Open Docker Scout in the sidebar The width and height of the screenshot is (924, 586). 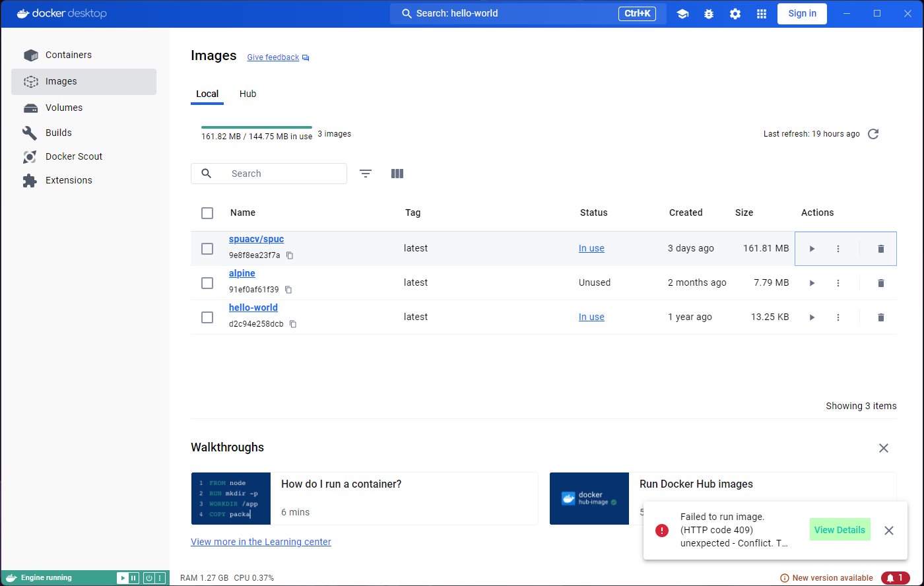click(x=84, y=156)
